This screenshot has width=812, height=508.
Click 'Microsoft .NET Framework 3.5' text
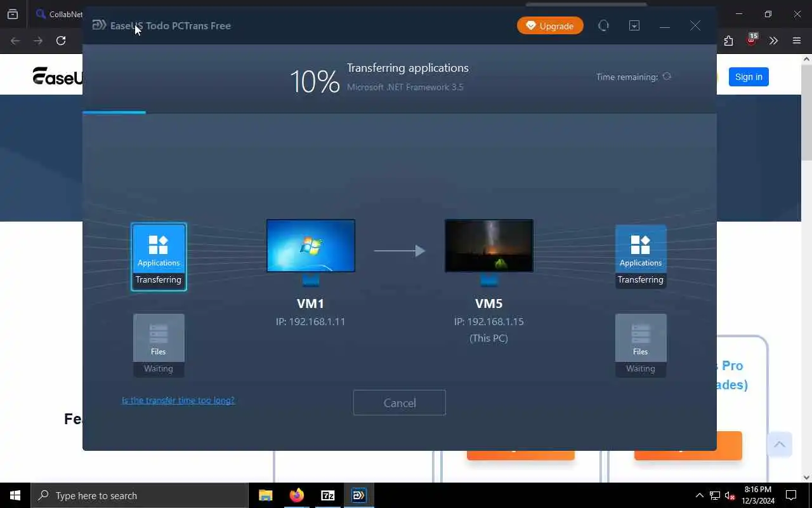[x=405, y=87]
